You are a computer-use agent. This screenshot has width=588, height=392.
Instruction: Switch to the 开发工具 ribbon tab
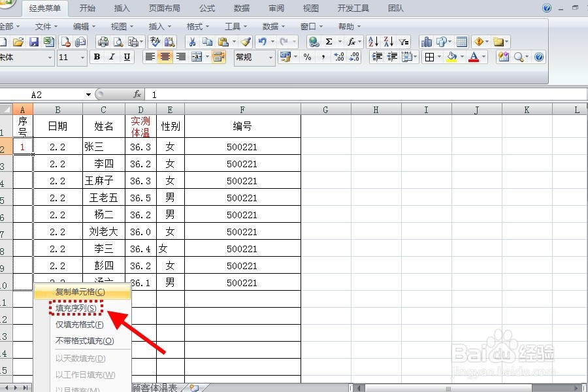pos(353,8)
